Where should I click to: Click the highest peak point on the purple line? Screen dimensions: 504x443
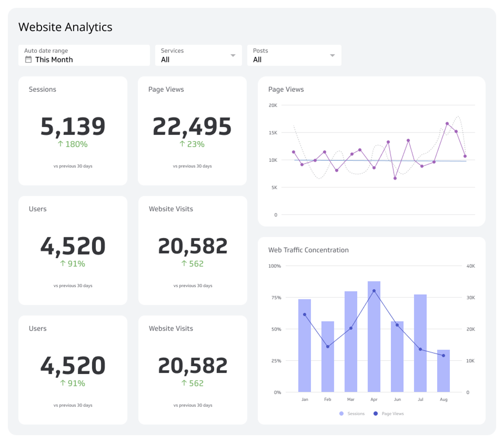tap(446, 122)
